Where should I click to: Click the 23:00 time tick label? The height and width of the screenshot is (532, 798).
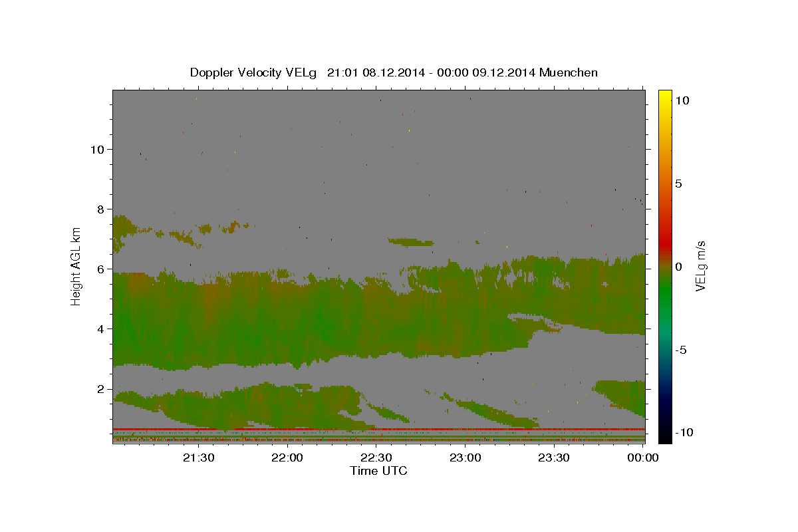click(465, 458)
